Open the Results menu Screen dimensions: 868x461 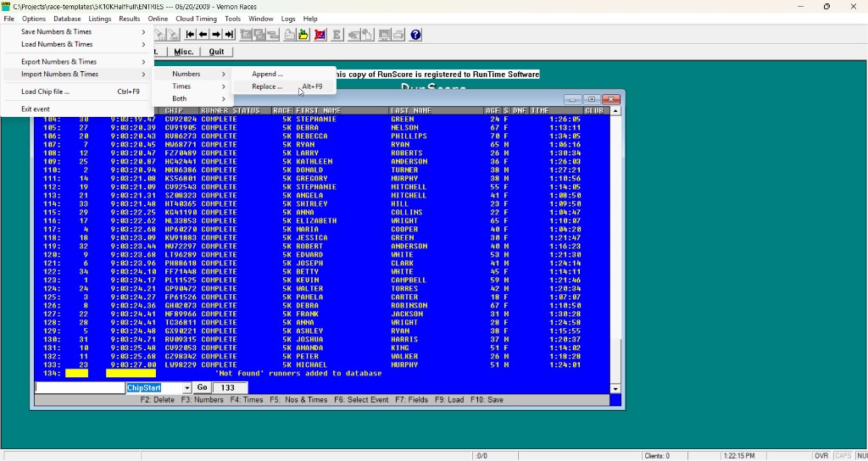pyautogui.click(x=130, y=19)
